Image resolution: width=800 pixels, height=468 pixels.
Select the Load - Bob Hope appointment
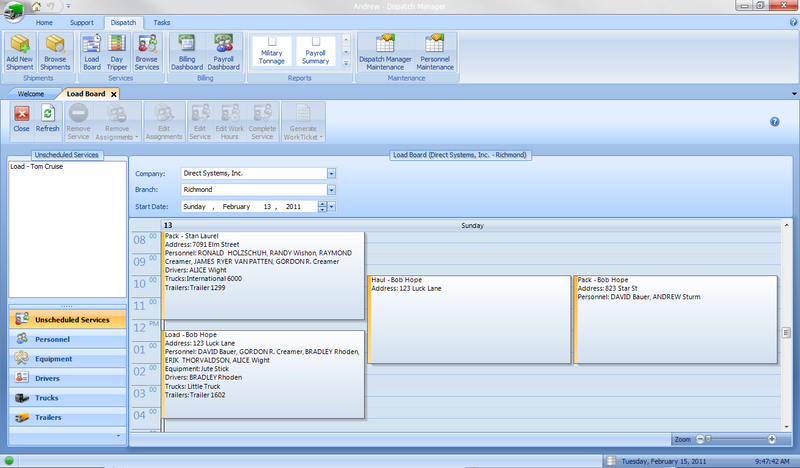tap(263, 374)
